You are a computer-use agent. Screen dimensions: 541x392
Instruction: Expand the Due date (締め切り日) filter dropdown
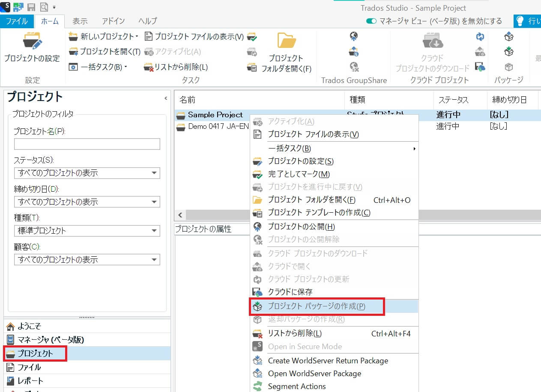[154, 202]
